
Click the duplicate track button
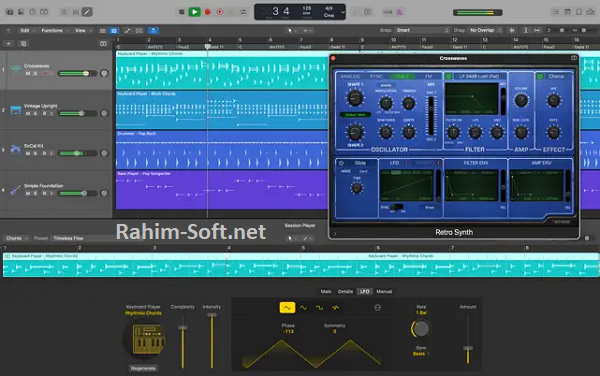pos(23,44)
